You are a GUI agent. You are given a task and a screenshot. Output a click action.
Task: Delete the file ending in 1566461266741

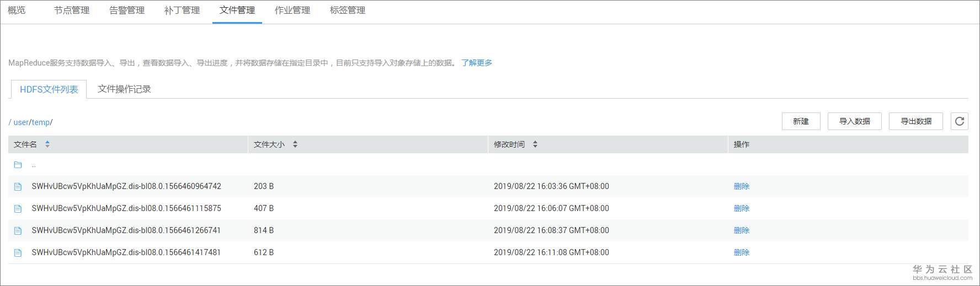click(x=741, y=230)
